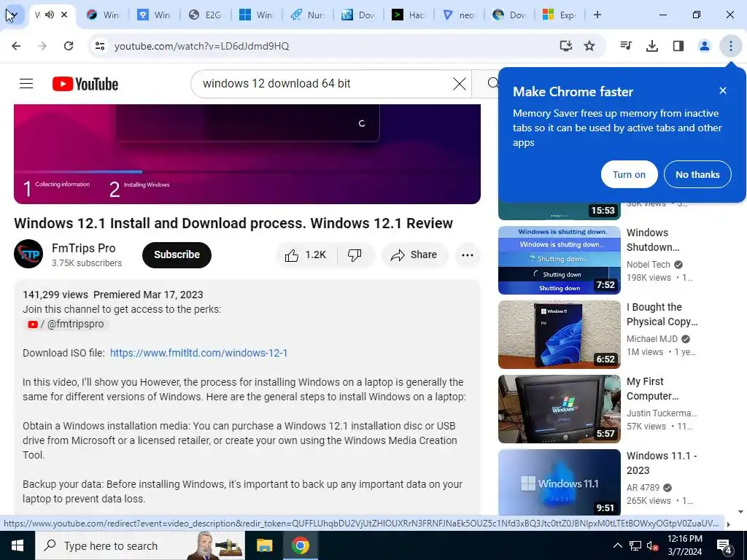Open FmTrips Pro channel avatar
The image size is (747, 560).
(x=28, y=254)
